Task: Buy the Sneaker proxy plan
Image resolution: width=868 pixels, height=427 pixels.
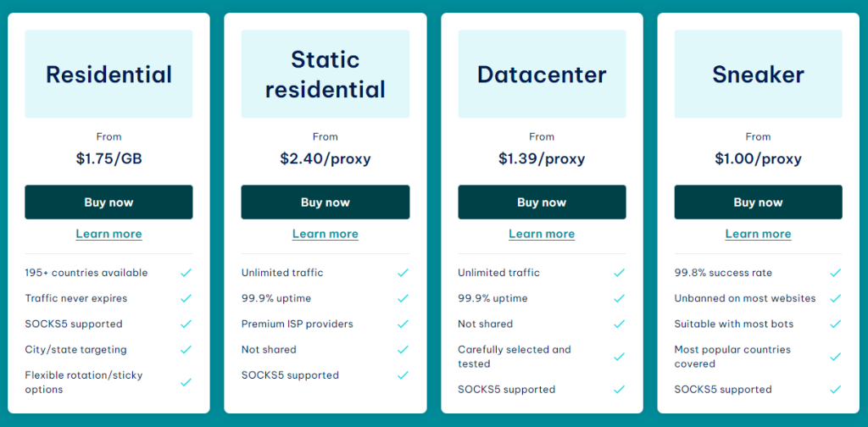Action: 759,202
